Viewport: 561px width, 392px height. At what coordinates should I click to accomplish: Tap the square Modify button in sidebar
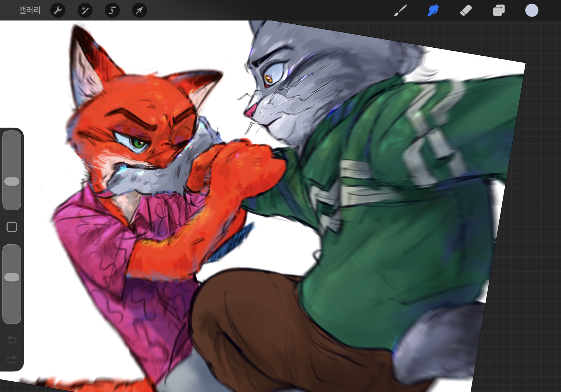[12, 227]
